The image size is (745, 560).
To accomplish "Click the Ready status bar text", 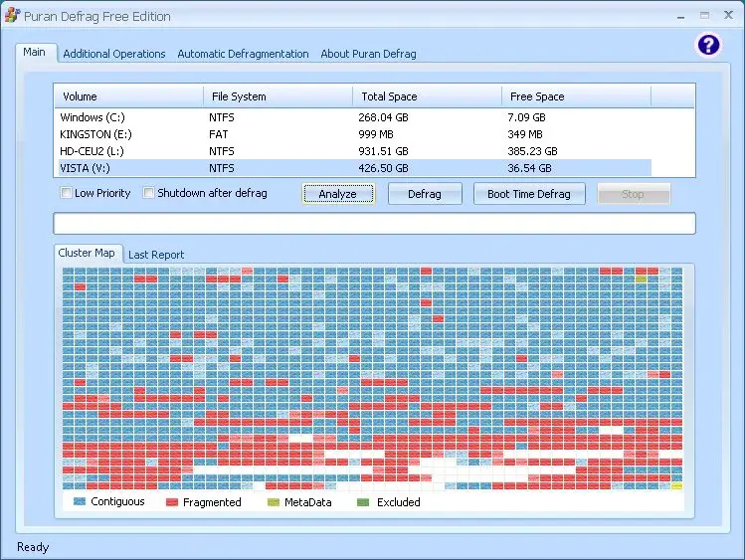I will click(x=33, y=547).
